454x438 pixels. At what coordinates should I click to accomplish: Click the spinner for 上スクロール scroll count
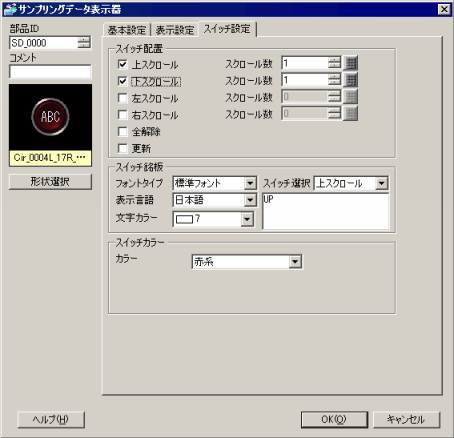(x=334, y=63)
